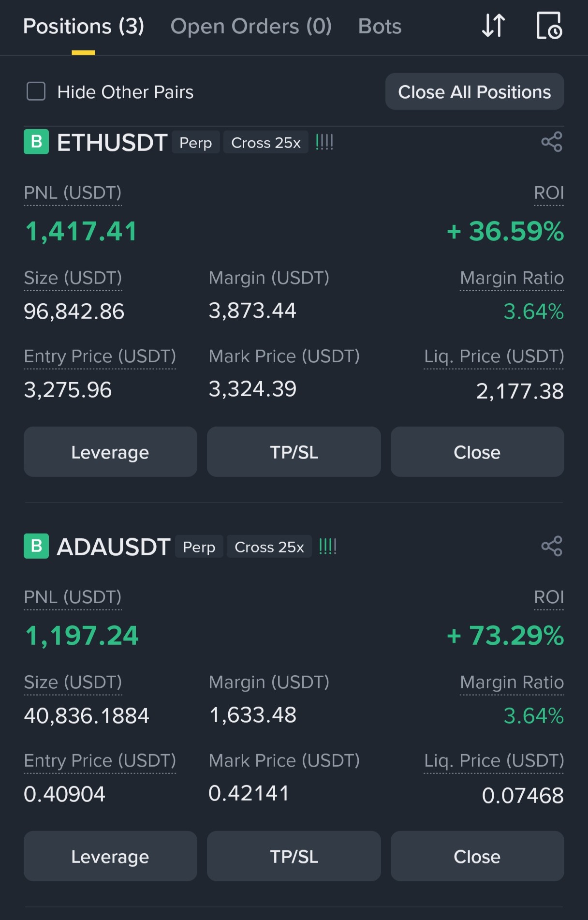Close the ETHUSDT position
Screen dimensions: 588x920
(x=477, y=452)
